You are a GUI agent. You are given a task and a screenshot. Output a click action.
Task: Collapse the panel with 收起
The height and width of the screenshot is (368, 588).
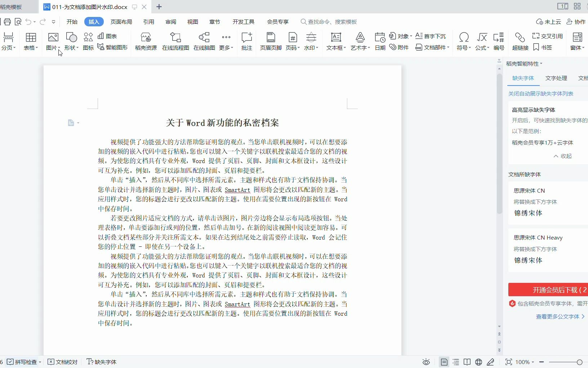pos(562,156)
